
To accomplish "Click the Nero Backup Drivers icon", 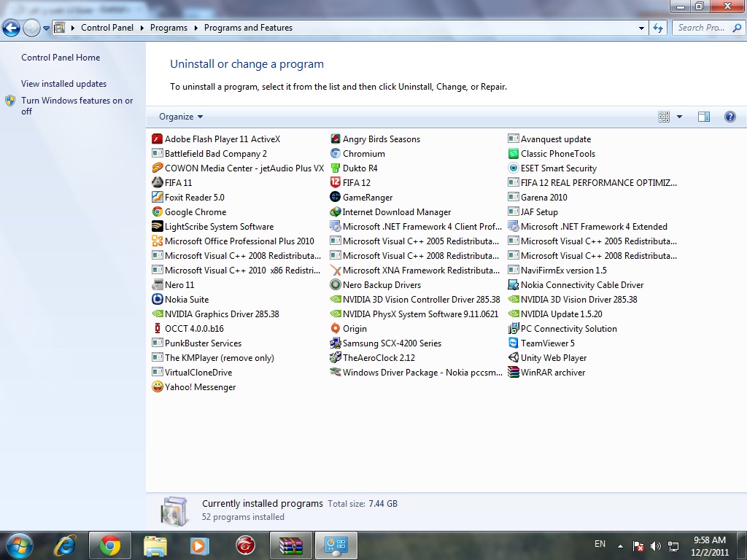I will [336, 285].
